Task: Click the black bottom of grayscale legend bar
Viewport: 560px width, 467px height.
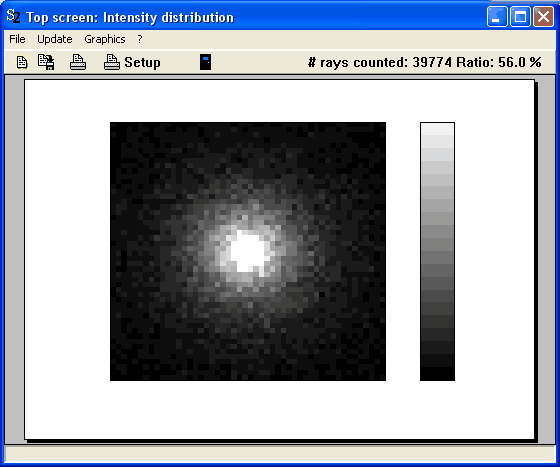Action: point(438,374)
